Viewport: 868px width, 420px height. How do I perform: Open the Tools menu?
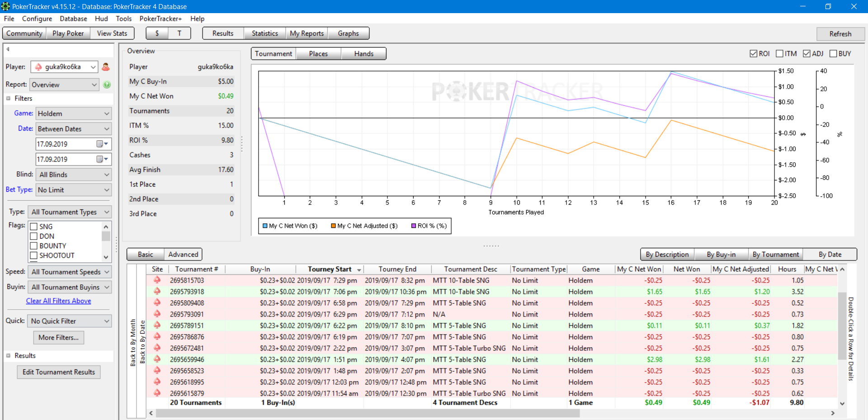[123, 19]
